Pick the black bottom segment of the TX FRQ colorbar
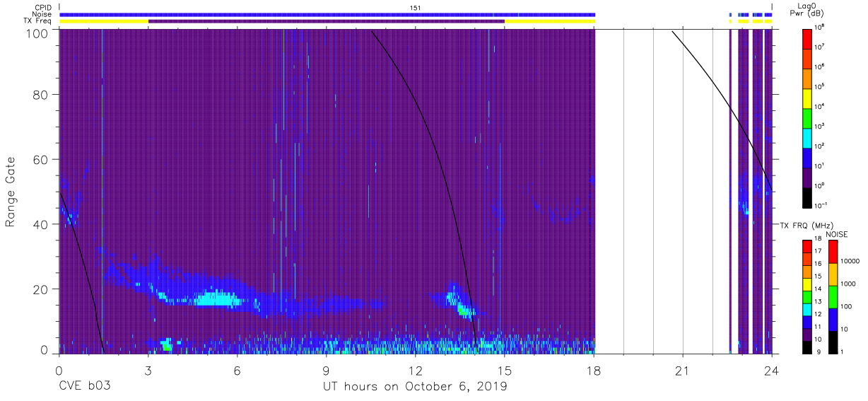868x401 pixels. (x=807, y=347)
